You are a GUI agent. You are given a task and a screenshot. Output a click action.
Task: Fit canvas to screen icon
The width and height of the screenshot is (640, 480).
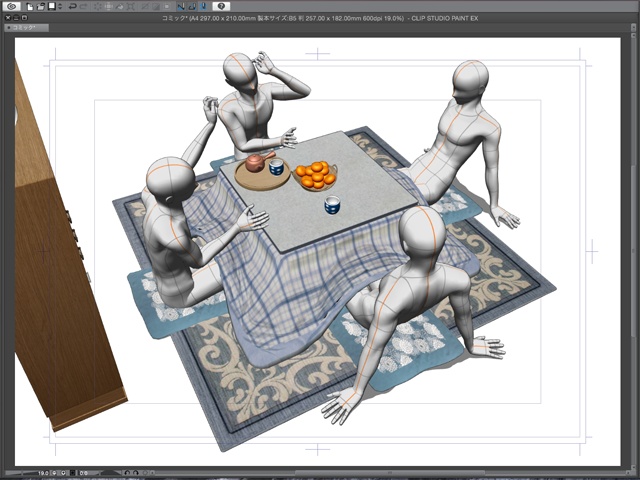[73, 473]
